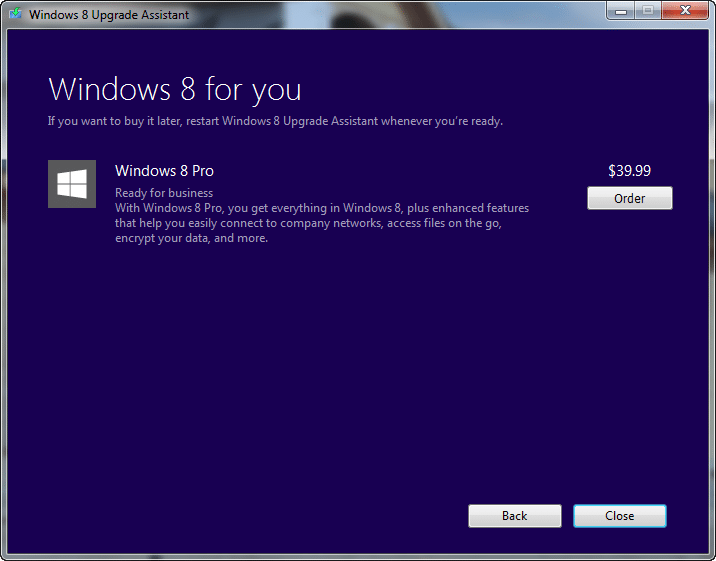Screen dimensions: 716x561
Task: Click the 'Windows 8 for you' heading
Action: (175, 89)
